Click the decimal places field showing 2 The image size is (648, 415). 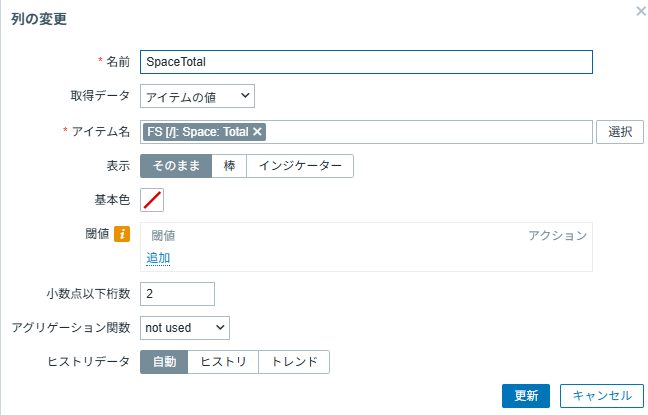pyautogui.click(x=177, y=294)
